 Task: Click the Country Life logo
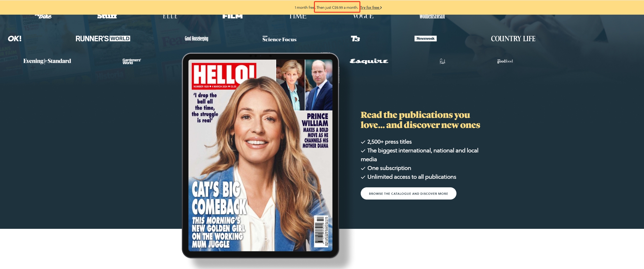(x=513, y=39)
